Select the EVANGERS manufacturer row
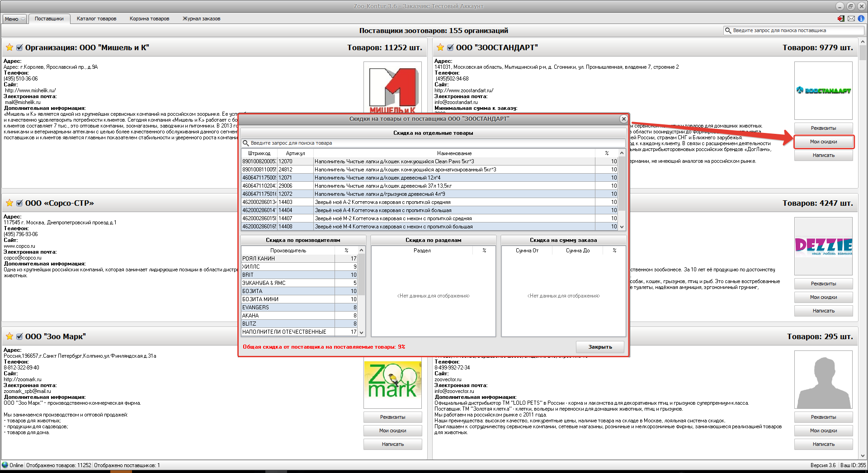Viewport: 868px width, 473px height. [x=299, y=307]
